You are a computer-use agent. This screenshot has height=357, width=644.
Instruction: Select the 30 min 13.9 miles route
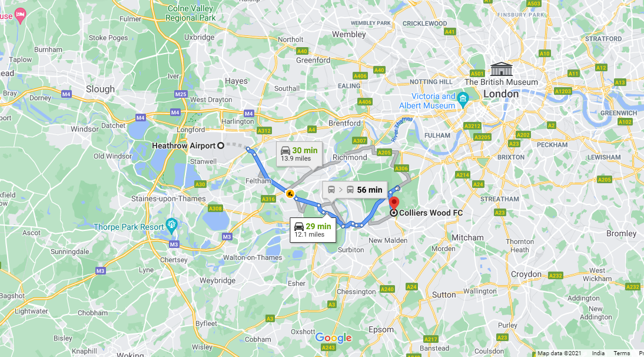[x=300, y=154]
